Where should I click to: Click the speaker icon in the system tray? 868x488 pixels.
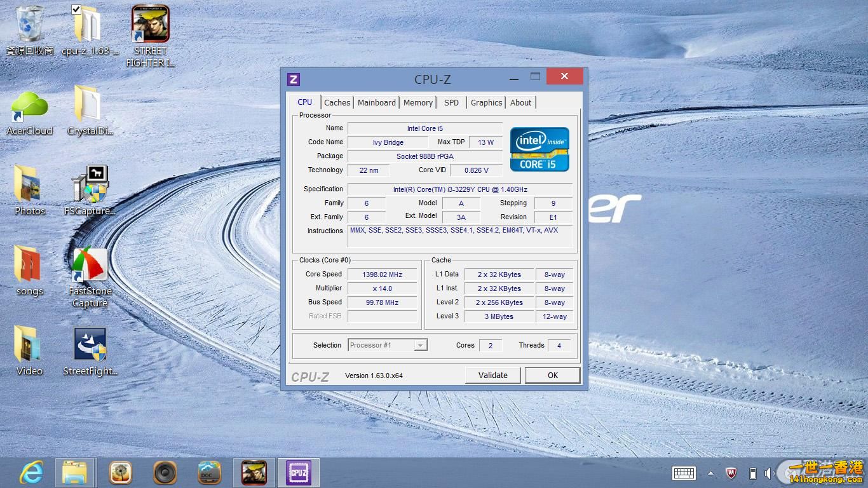(770, 473)
